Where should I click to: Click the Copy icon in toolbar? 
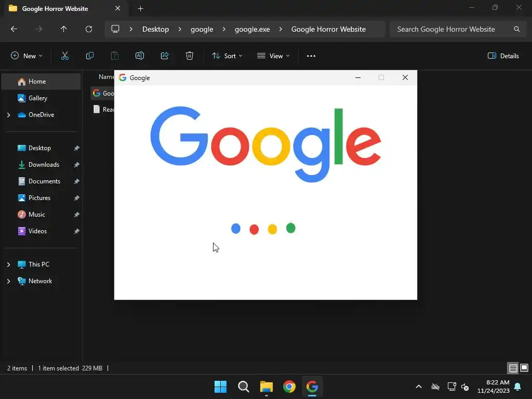89,56
